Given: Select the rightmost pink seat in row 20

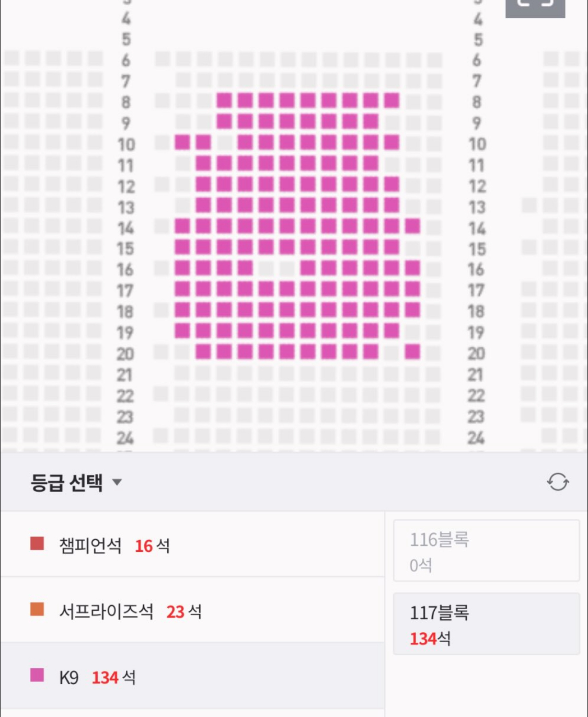Looking at the screenshot, I should click(x=412, y=351).
